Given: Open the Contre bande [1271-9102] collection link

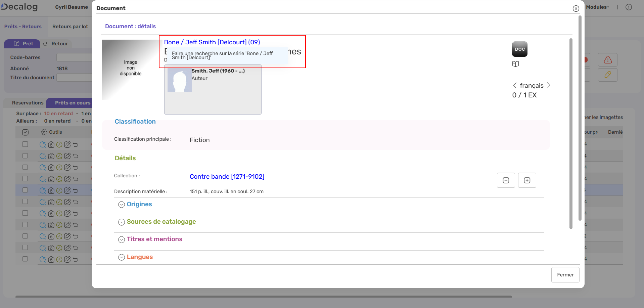Looking at the screenshot, I should [227, 176].
